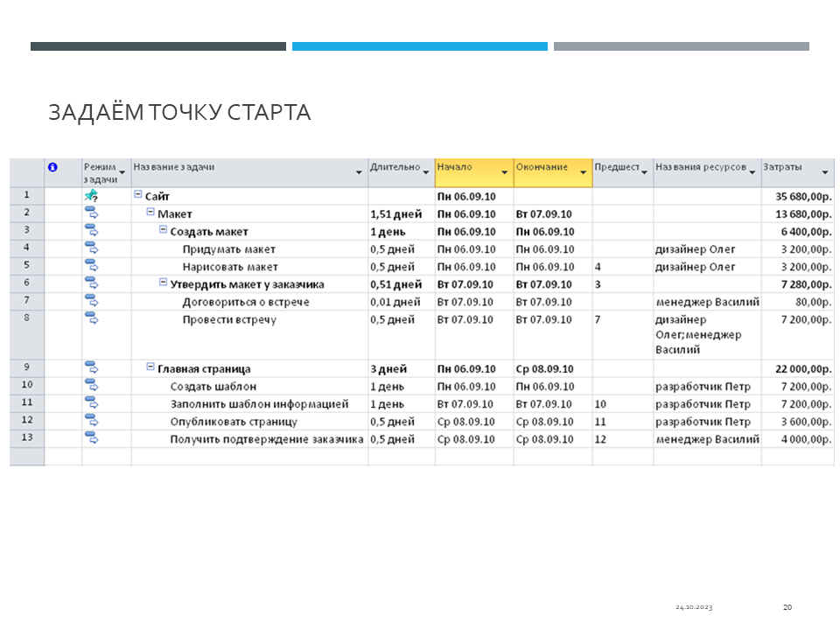The width and height of the screenshot is (840, 630).
Task: Select the task name Создать шаблон
Action: [x=213, y=386]
